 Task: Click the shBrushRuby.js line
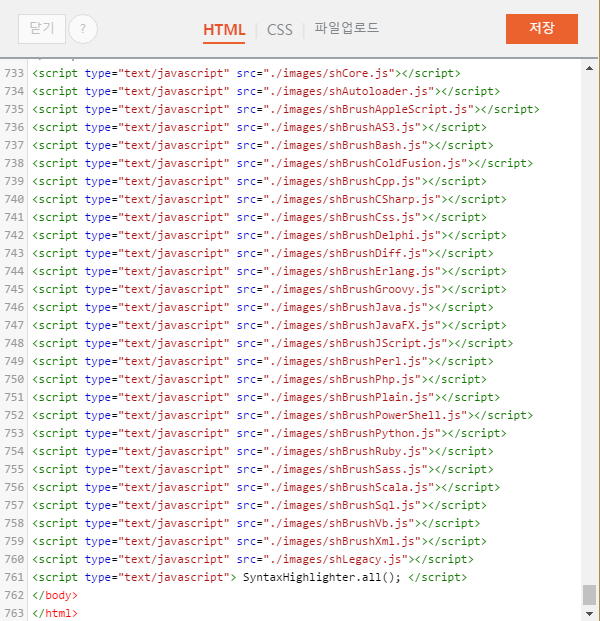point(263,451)
